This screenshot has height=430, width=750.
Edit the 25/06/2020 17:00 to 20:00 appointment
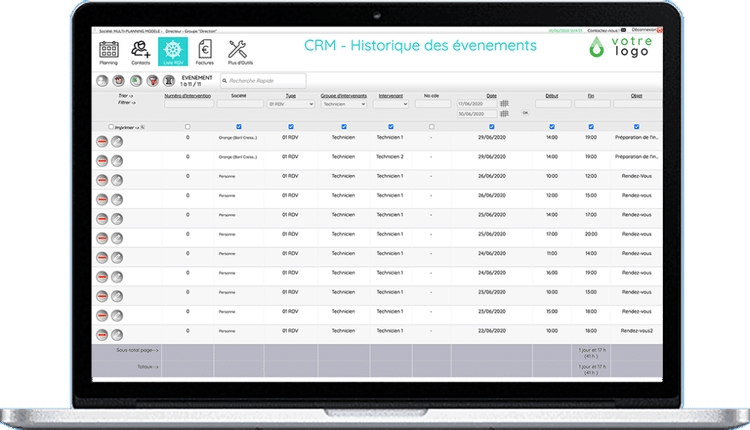coord(117,238)
